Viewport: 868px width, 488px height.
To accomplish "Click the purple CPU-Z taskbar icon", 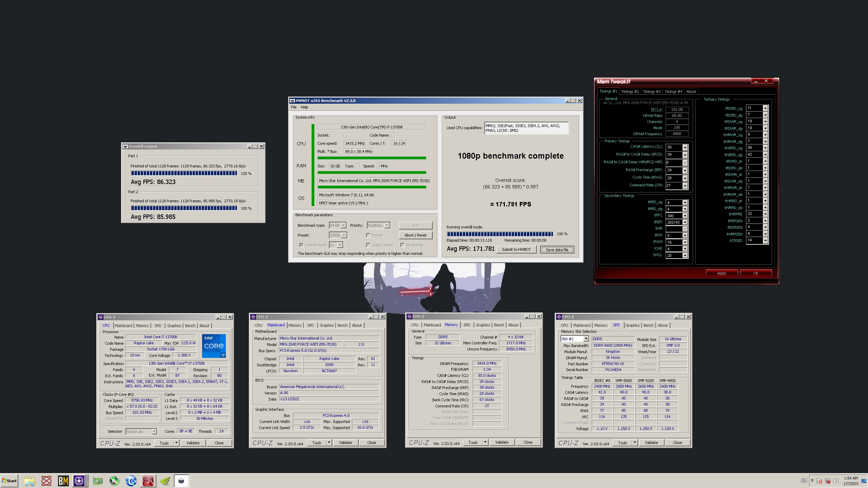I will pyautogui.click(x=79, y=481).
